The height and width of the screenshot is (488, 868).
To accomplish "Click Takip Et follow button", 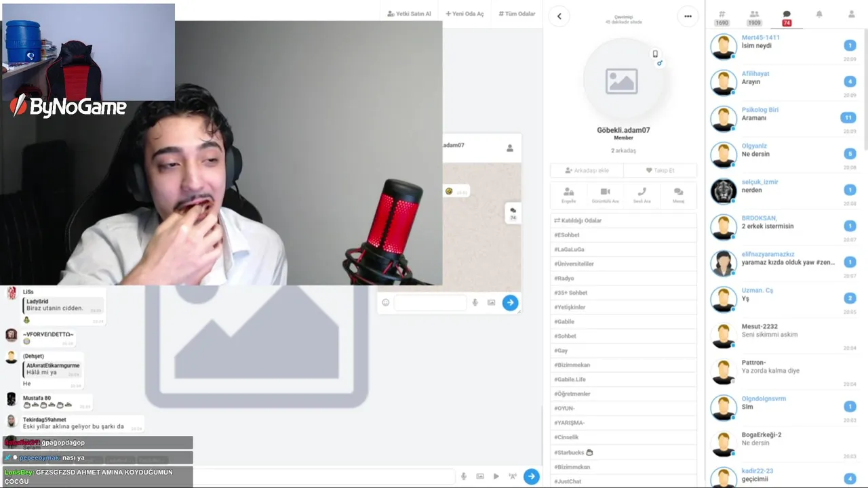I will point(660,170).
